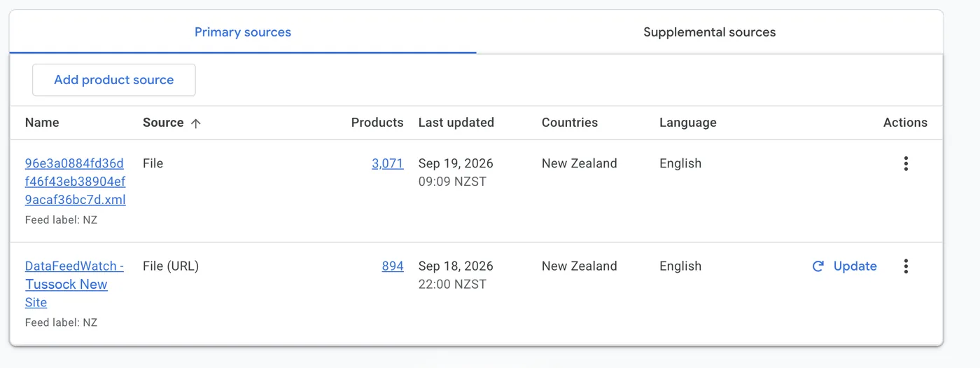Click New Zealand in the DataFeedWatch row
This screenshot has width=980, height=368.
(x=580, y=266)
